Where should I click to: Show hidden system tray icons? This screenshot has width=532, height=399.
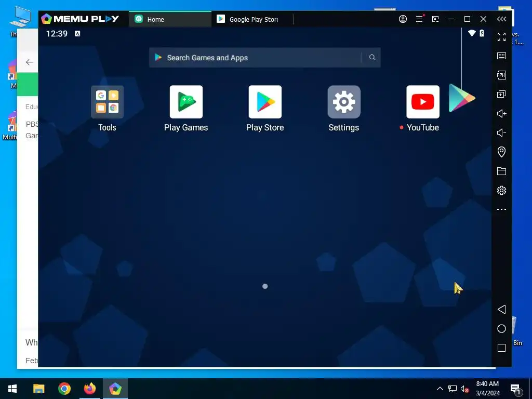pos(440,389)
